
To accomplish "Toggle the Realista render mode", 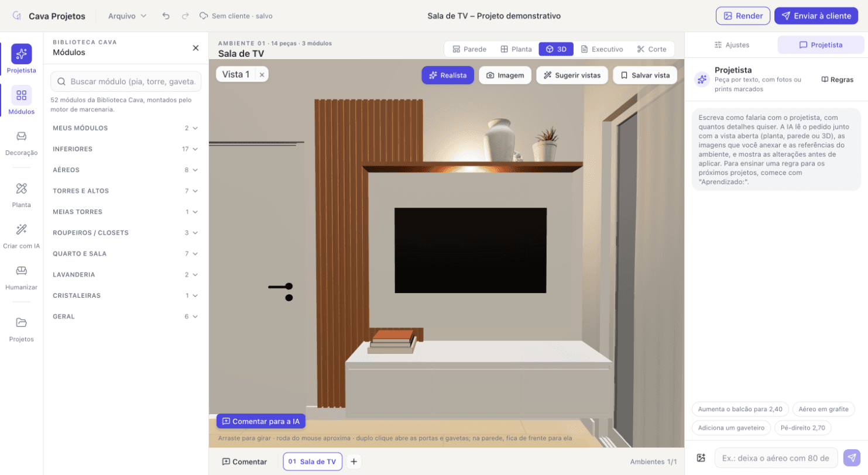I will (x=448, y=75).
